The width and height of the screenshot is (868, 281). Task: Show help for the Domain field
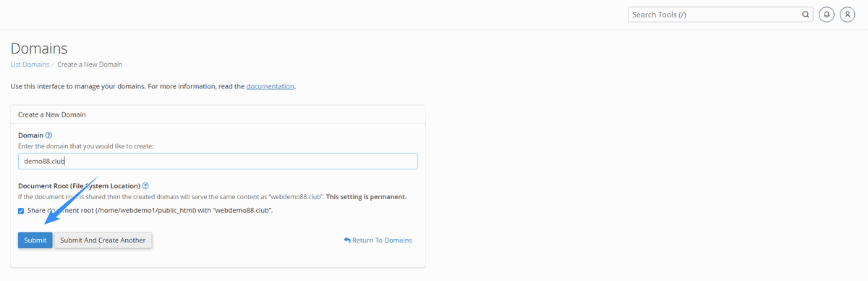pyautogui.click(x=48, y=135)
